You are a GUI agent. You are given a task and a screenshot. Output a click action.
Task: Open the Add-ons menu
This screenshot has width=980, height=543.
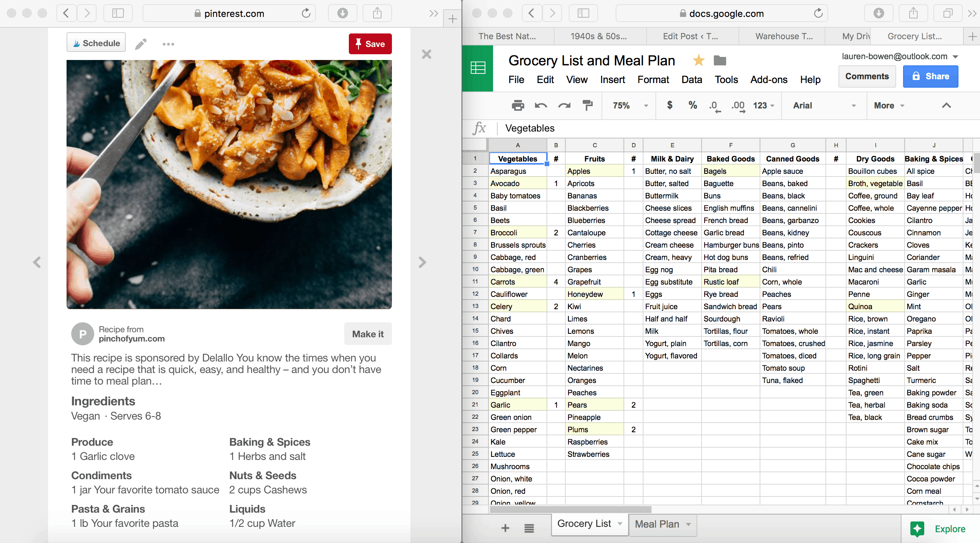pyautogui.click(x=769, y=80)
